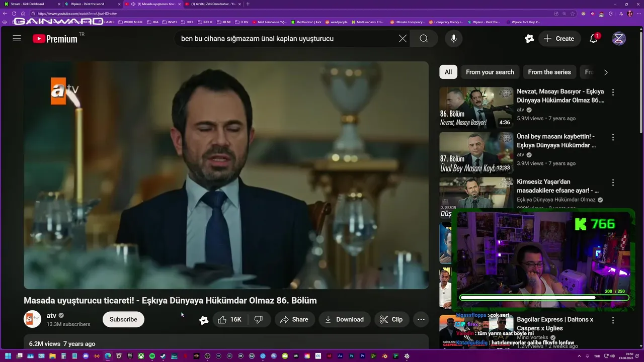This screenshot has width=644, height=362.
Task: Open the FFXIV bookmark folder
Action: click(x=242, y=22)
